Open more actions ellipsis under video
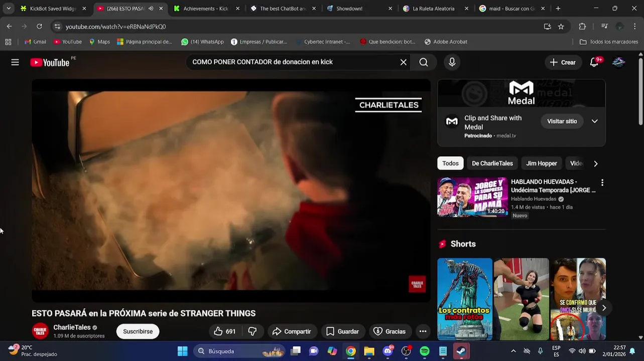 point(423,331)
